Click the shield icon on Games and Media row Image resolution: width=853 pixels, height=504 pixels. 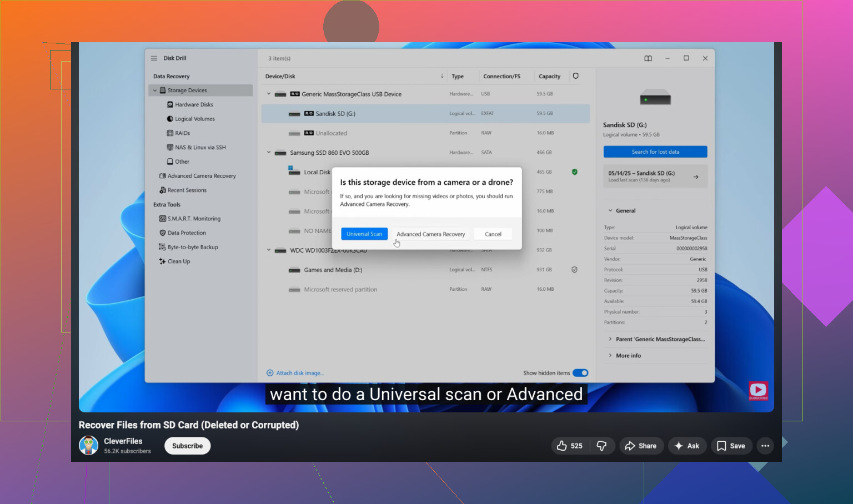[x=575, y=270]
